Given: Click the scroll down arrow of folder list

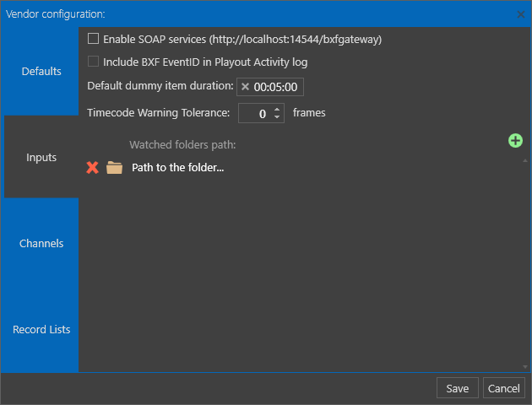Looking at the screenshot, I should click(525, 367).
